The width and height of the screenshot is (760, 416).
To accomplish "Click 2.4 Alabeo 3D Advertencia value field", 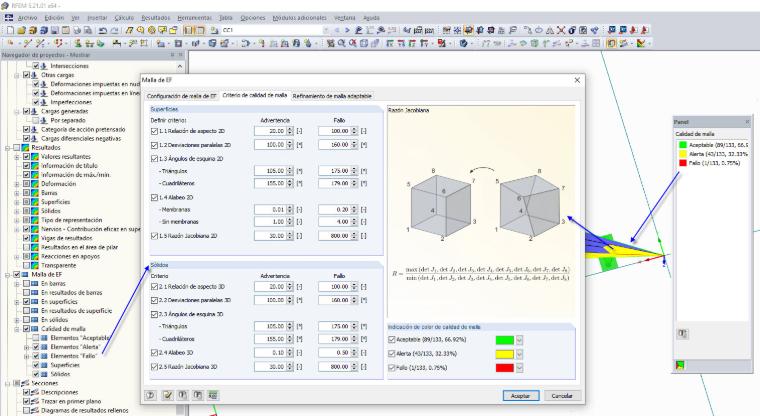I will (x=270, y=352).
